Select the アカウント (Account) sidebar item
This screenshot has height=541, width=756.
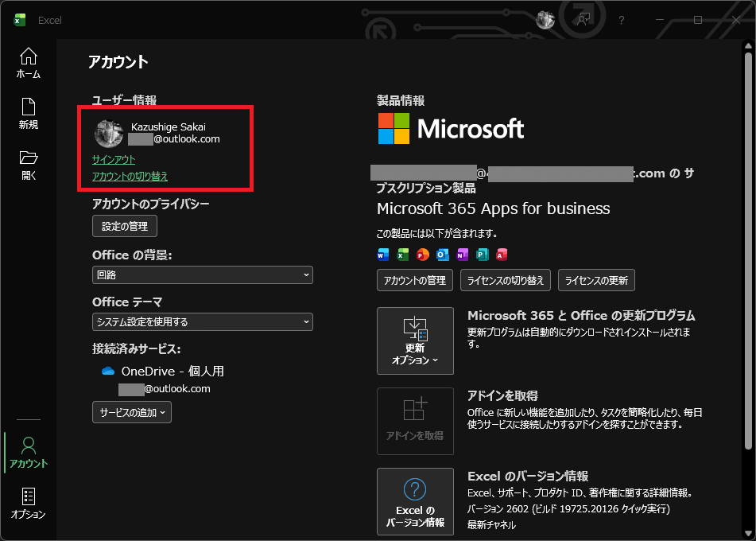coord(28,452)
